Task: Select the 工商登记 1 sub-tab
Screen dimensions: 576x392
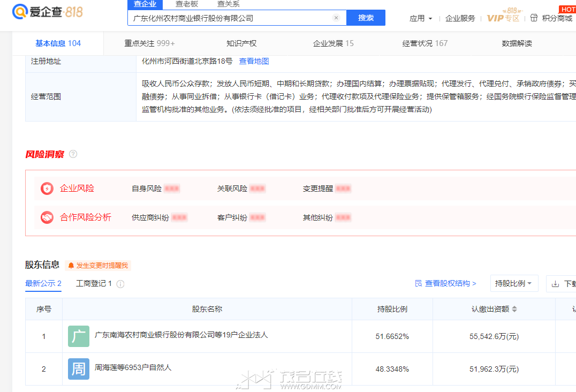Action: click(94, 283)
